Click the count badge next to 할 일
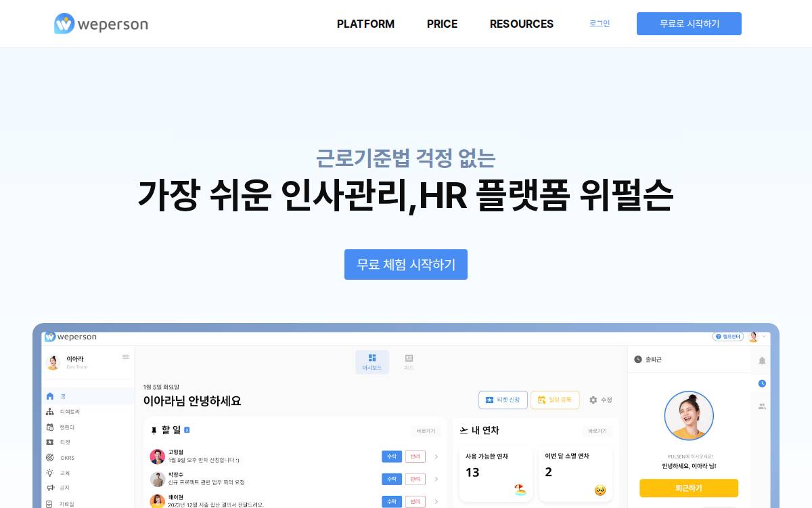Screen dimensions: 812x508 (x=187, y=430)
